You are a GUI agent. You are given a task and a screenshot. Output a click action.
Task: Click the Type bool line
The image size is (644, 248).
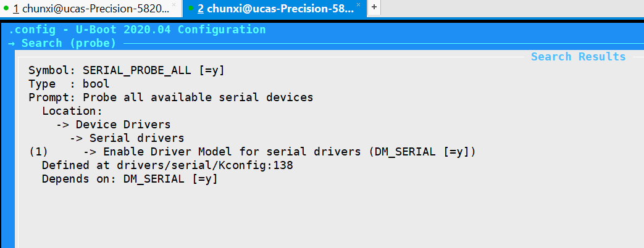tap(69, 84)
